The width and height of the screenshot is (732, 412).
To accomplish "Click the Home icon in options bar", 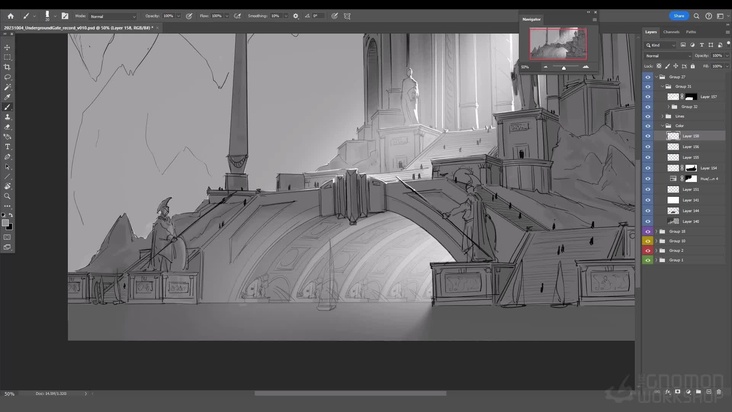I will [8, 16].
